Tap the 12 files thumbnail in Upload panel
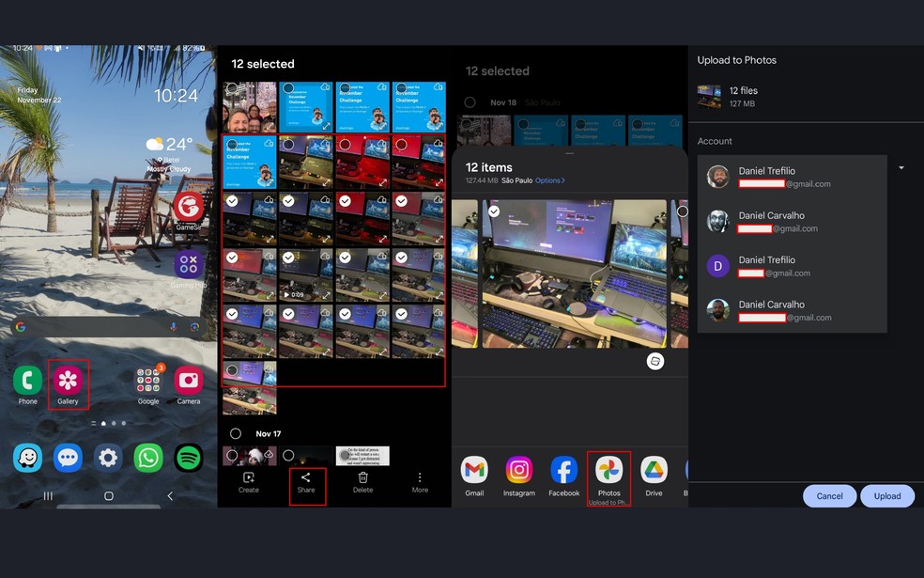The image size is (924, 578). click(x=709, y=97)
